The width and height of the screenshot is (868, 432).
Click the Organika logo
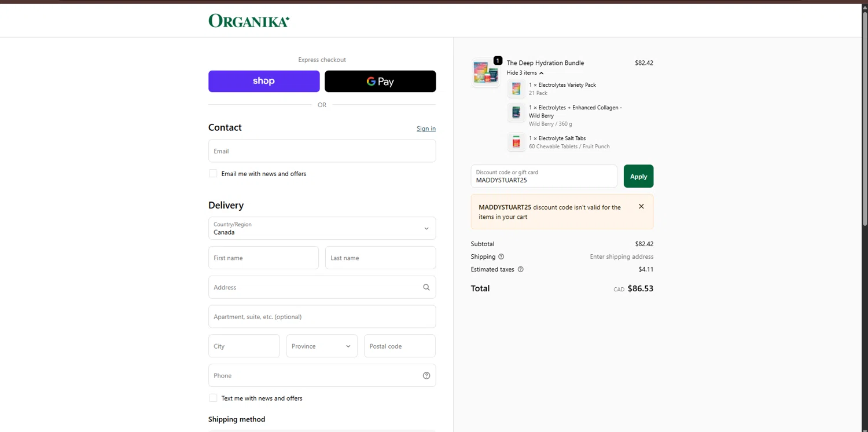pyautogui.click(x=249, y=21)
